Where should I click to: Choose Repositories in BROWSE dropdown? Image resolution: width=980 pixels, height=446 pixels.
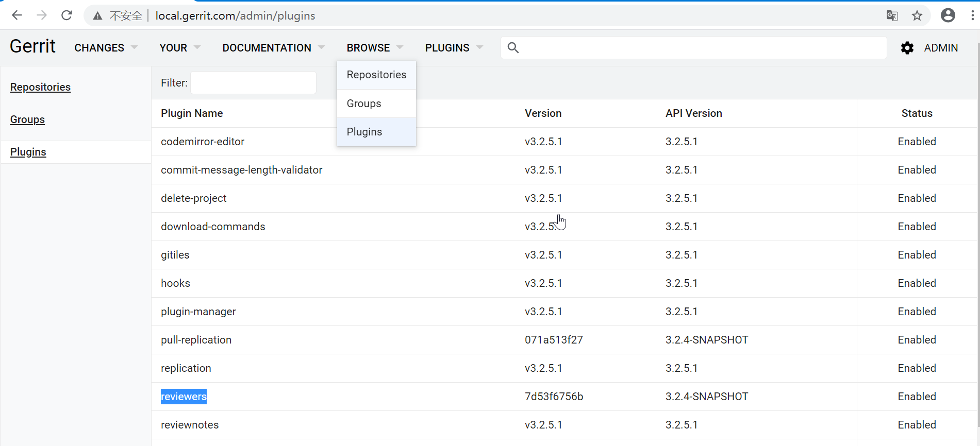(376, 75)
